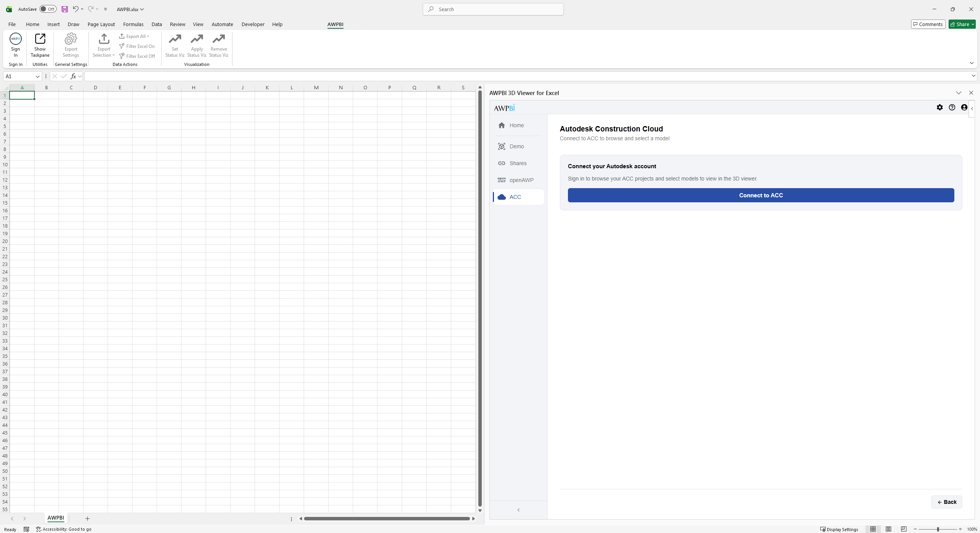Open Customize Quick Access Toolbar dropdown
Viewport: 980px width, 533px height.
(105, 9)
